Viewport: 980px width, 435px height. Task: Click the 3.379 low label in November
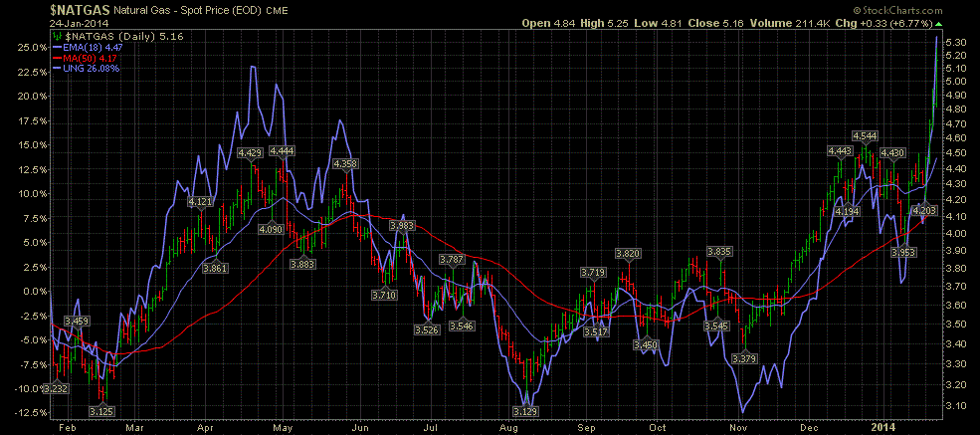[744, 358]
